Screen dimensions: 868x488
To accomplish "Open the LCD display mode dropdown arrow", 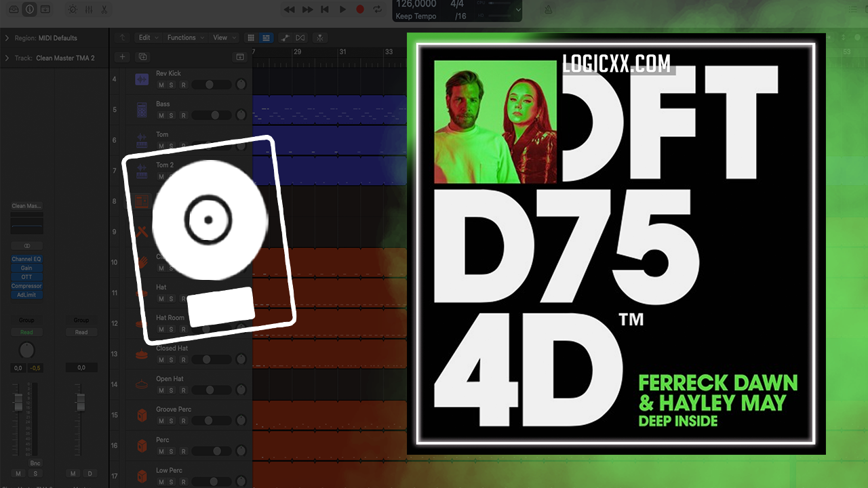I will coord(519,9).
